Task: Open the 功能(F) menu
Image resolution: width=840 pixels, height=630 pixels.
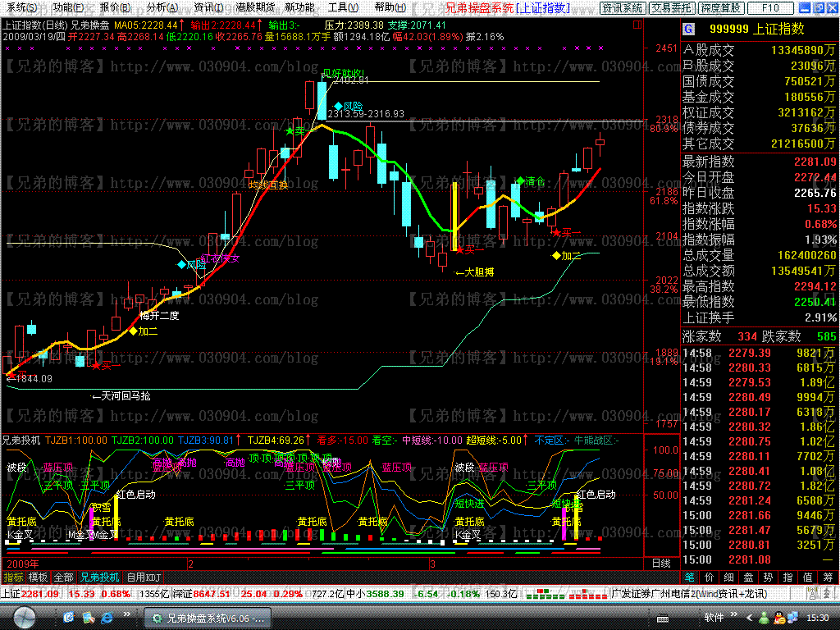Action: point(69,8)
